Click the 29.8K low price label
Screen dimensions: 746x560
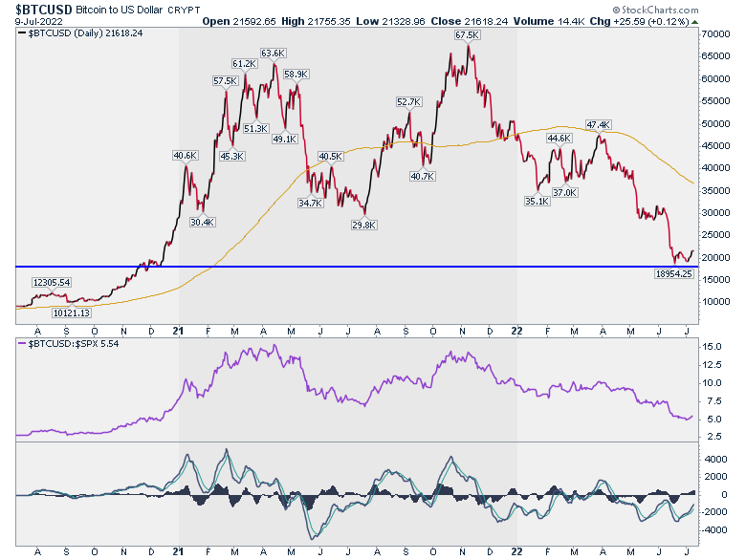[364, 225]
